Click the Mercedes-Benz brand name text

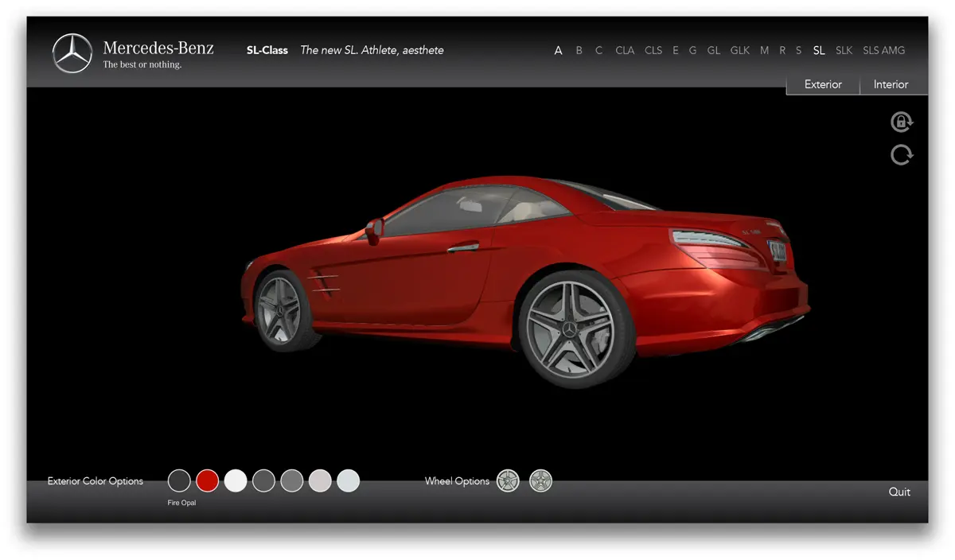point(158,48)
